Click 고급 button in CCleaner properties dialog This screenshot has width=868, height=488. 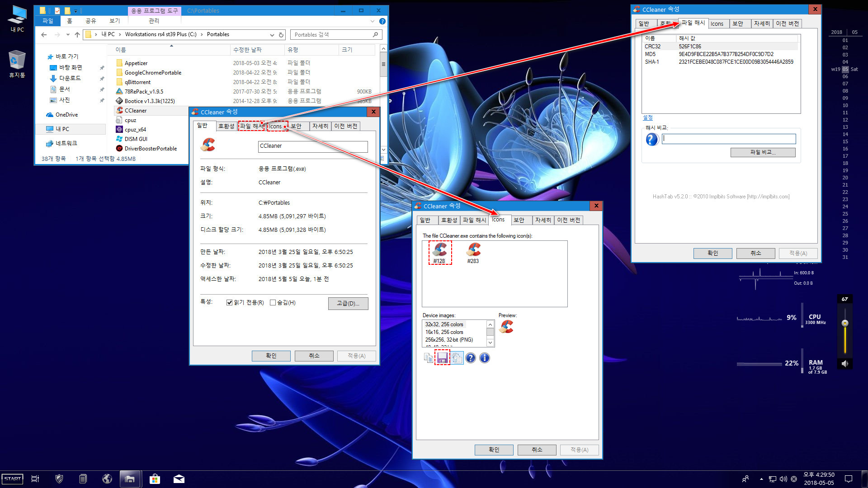pos(348,303)
